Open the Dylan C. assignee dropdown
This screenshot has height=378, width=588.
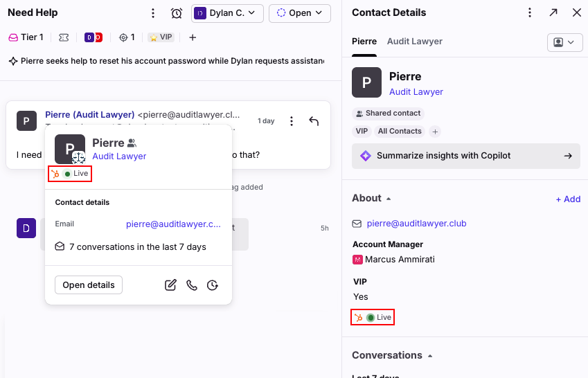coord(227,13)
